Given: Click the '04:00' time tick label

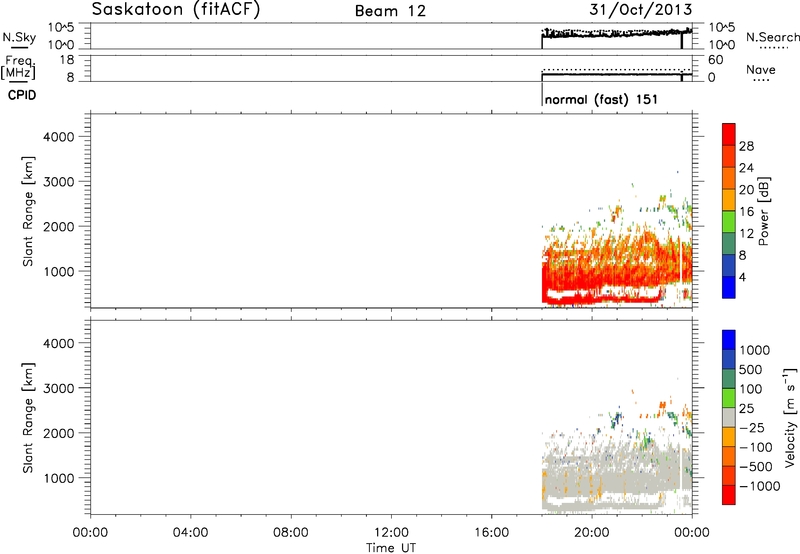Looking at the screenshot, I should point(190,533).
